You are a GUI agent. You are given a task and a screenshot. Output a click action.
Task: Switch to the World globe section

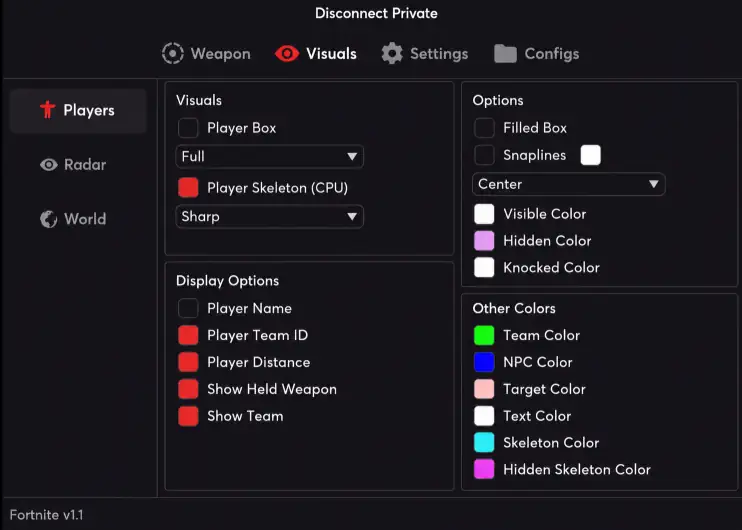tap(73, 219)
